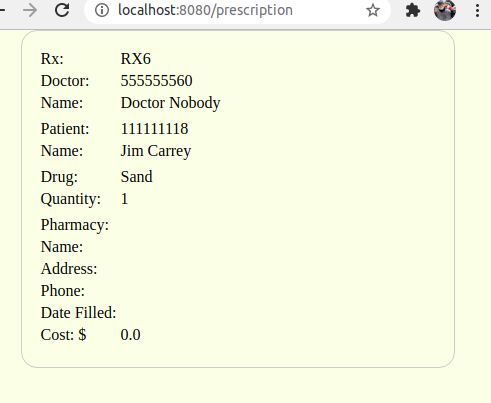The width and height of the screenshot is (491, 403).
Task: Click the patient name Jim Carrey
Action: 156,151
